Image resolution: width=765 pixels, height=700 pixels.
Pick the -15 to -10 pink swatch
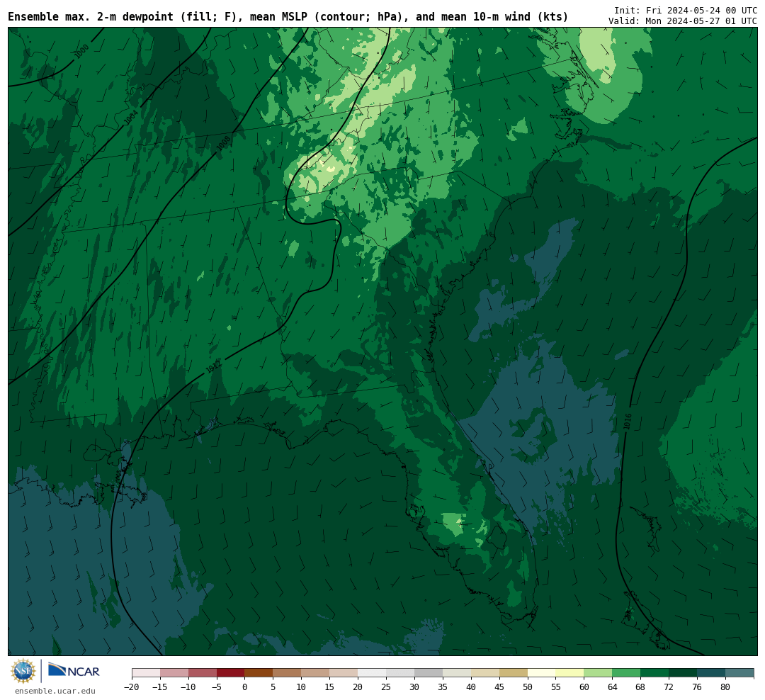click(x=174, y=673)
